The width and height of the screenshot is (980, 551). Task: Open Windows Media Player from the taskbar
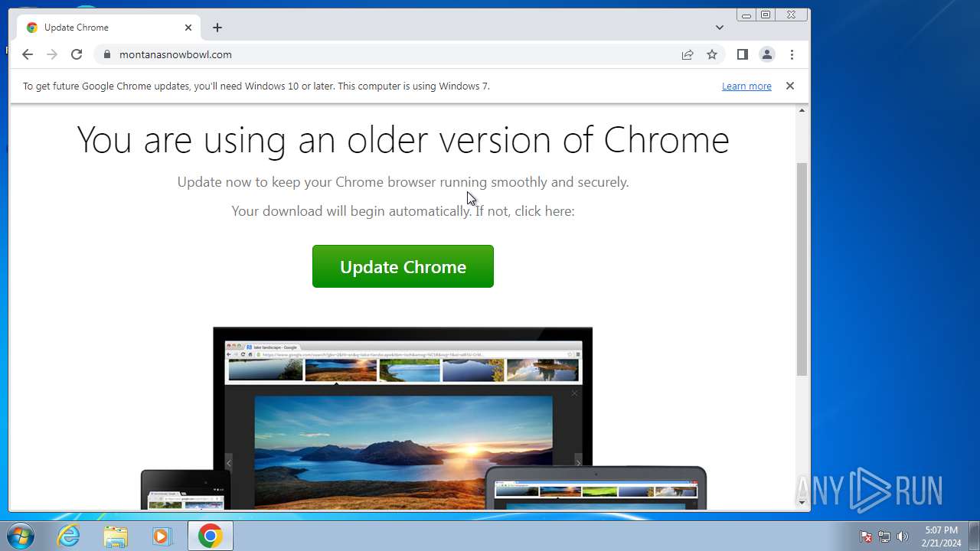coord(162,536)
